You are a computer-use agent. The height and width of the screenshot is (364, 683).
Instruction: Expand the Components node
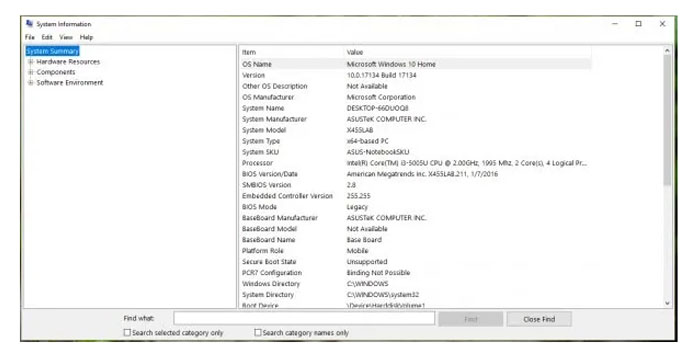pos(30,72)
